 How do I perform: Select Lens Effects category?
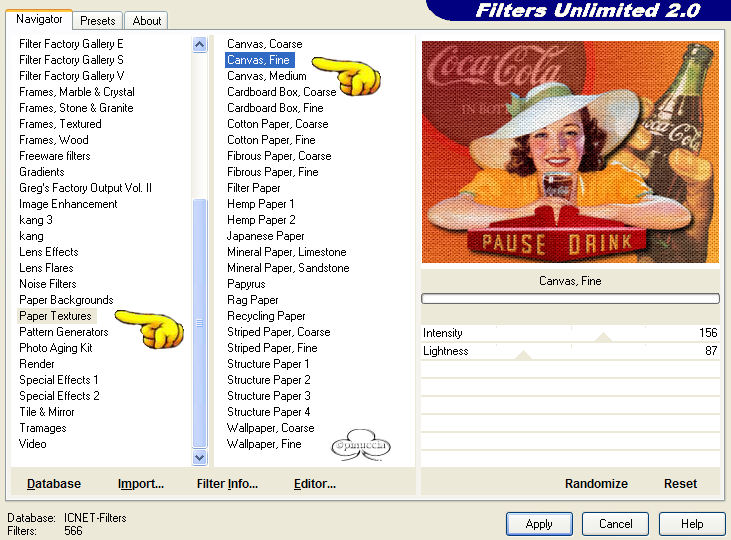48,252
